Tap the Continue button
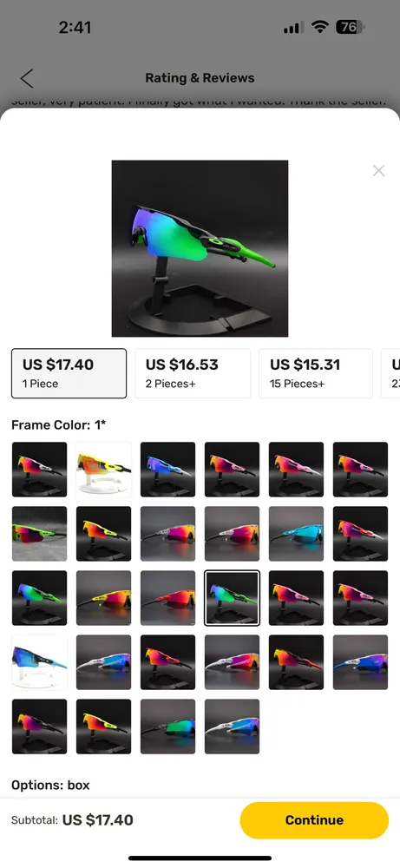 point(314,820)
